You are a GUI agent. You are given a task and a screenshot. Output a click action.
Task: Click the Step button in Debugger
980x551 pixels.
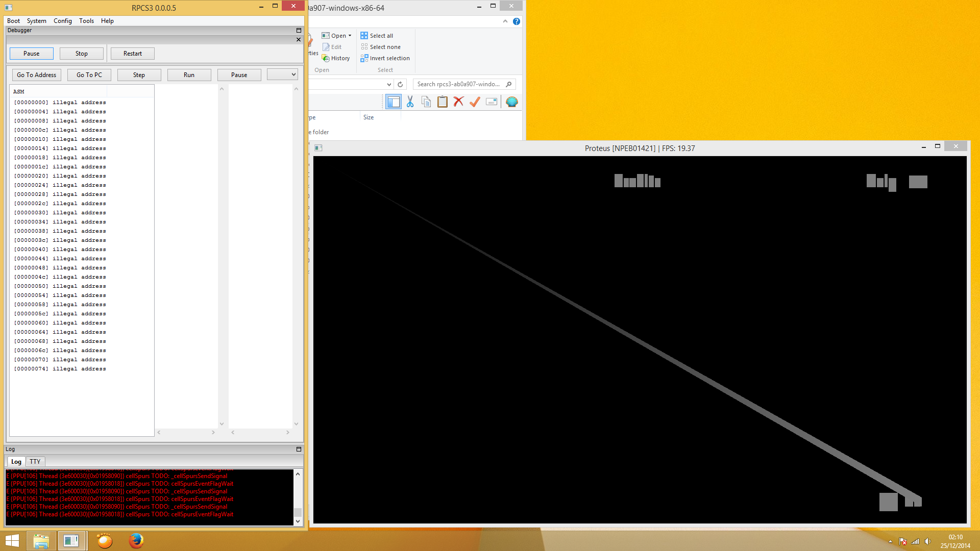point(139,75)
